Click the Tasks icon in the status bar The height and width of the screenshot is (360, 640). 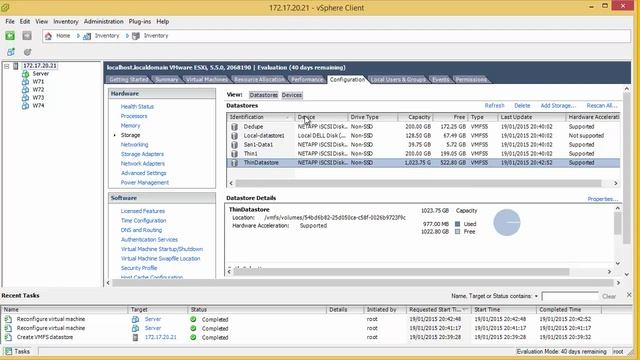click(x=9, y=351)
